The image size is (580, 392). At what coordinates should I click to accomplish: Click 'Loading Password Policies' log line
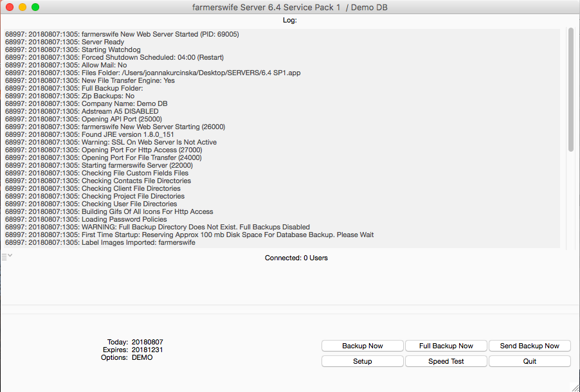[x=86, y=220]
